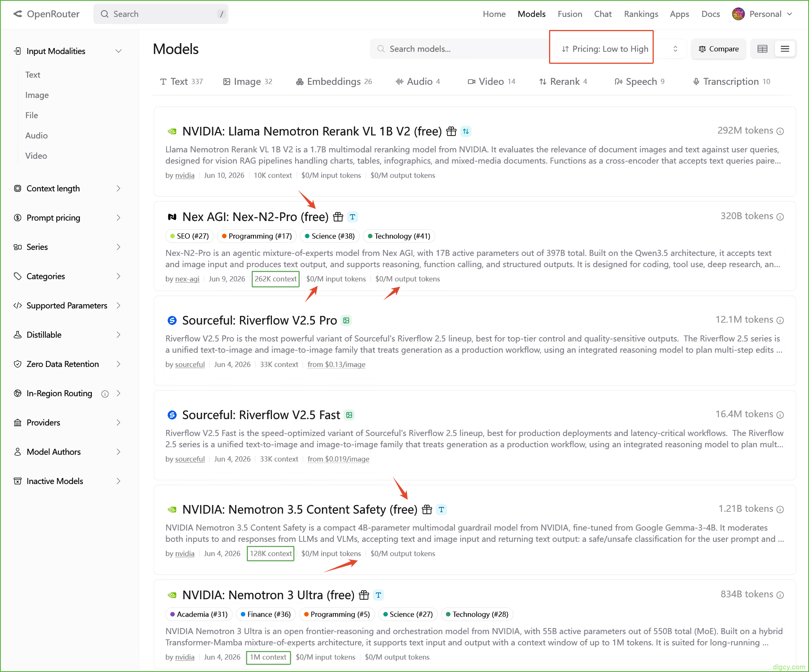Select the Embeddings 26 tab
The image size is (809, 672).
334,82
